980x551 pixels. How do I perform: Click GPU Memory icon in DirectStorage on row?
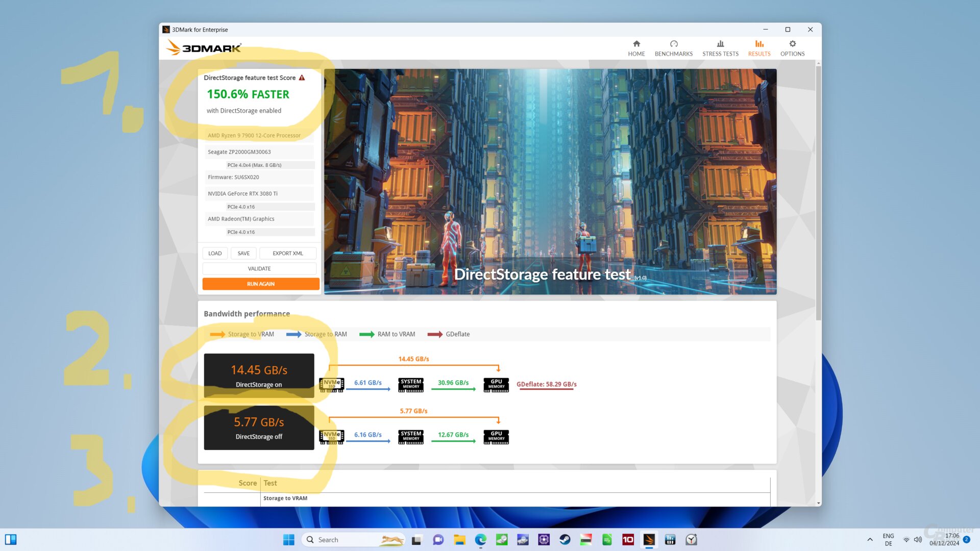(x=496, y=384)
